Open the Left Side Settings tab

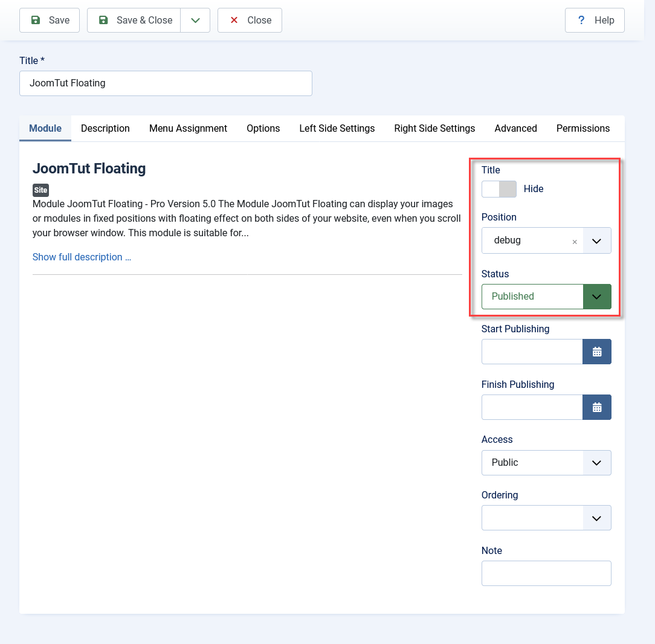tap(337, 128)
